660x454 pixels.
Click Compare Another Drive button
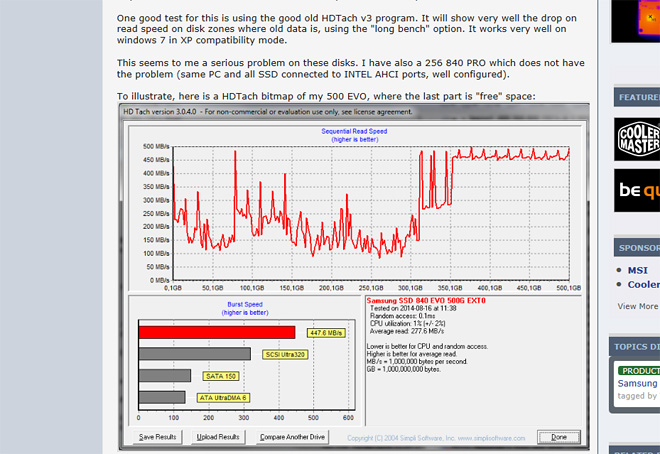coord(292,437)
